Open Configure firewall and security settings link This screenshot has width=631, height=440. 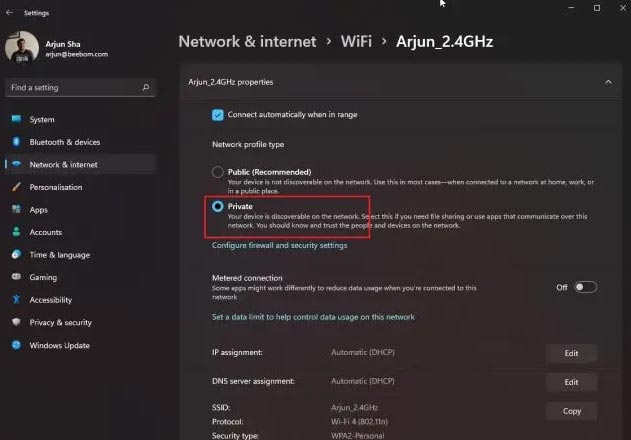(x=279, y=245)
